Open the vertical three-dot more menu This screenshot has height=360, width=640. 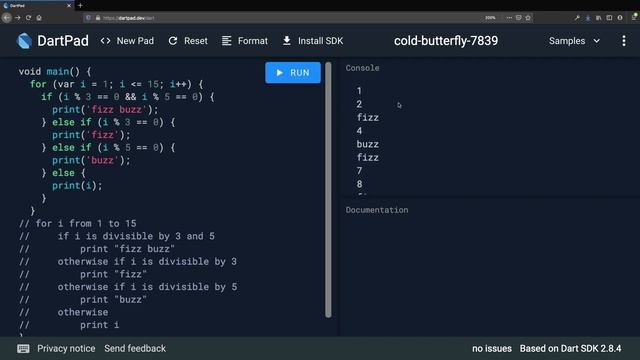[x=624, y=41]
